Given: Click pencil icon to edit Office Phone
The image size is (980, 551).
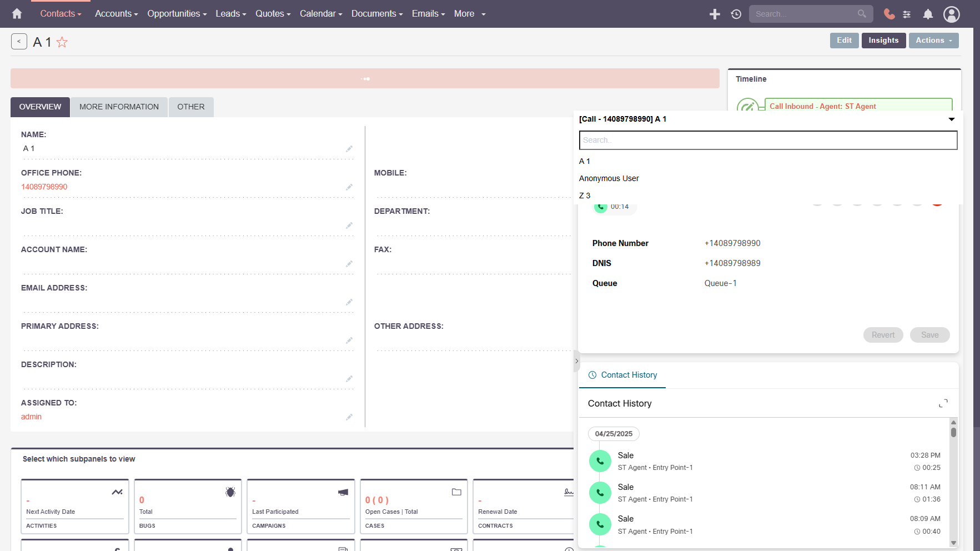Looking at the screenshot, I should point(349,187).
